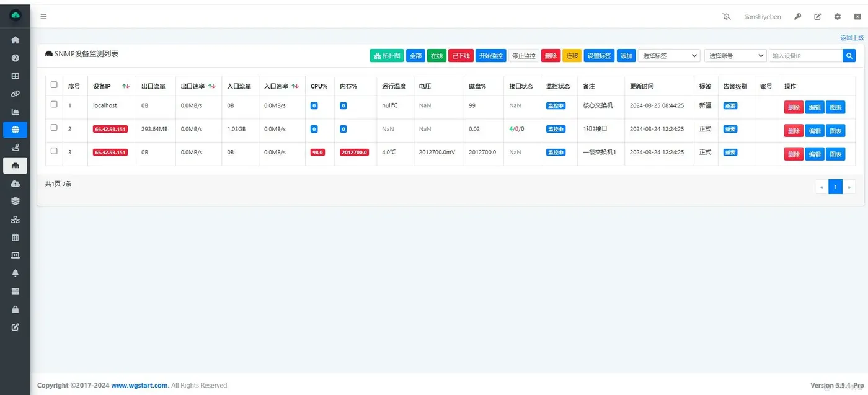Open the lock icon in sidebar
The image size is (868, 395).
click(x=15, y=309)
